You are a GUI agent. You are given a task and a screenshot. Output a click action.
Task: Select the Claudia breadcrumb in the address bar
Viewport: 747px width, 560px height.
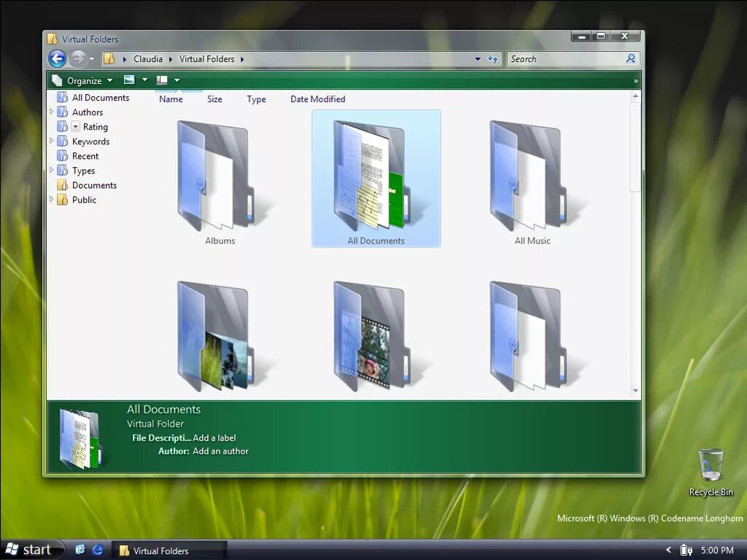tap(147, 59)
